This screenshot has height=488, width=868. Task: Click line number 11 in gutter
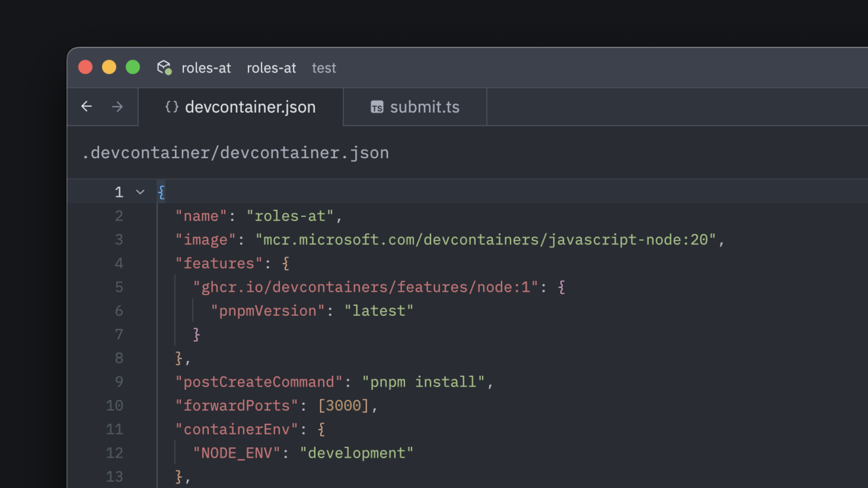[x=114, y=429]
